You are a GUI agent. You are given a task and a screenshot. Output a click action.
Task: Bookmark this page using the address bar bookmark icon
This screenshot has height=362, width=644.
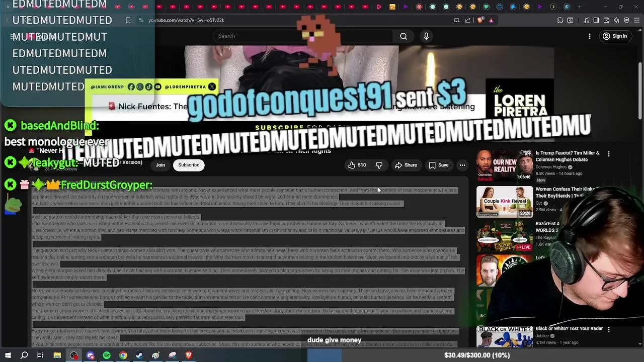point(128,20)
